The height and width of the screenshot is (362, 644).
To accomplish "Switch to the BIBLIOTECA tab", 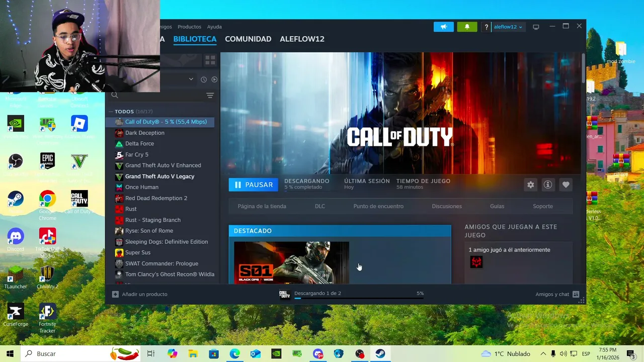I will pos(195,39).
